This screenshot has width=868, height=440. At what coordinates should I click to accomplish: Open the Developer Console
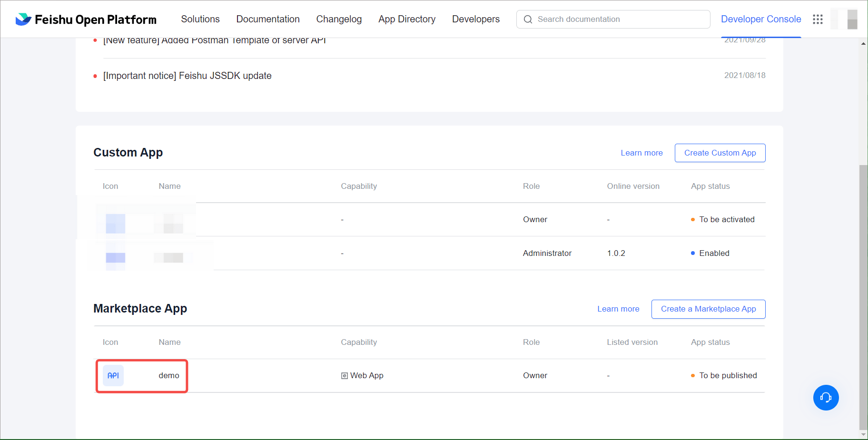point(761,19)
